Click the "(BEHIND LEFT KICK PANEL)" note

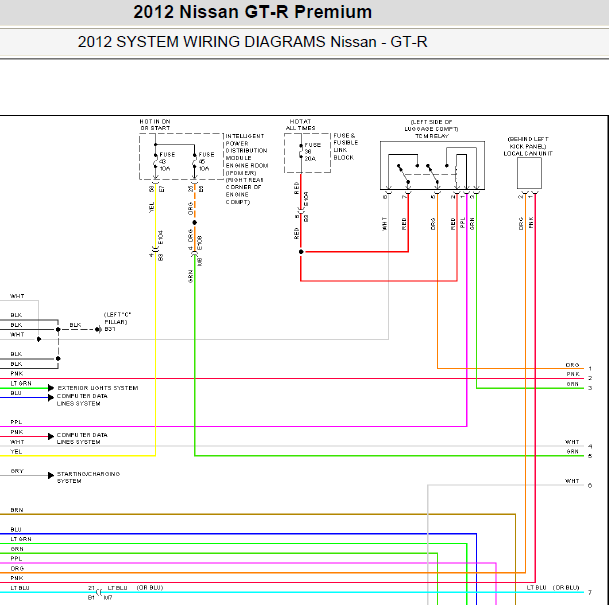(528, 143)
